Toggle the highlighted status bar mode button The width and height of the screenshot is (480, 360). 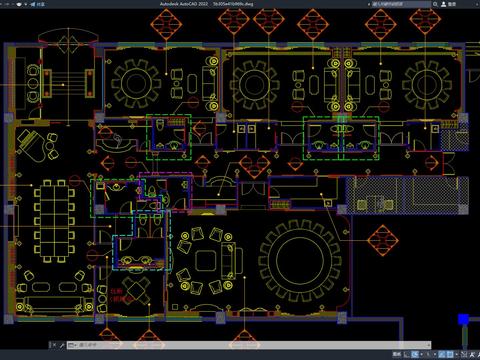415,354
